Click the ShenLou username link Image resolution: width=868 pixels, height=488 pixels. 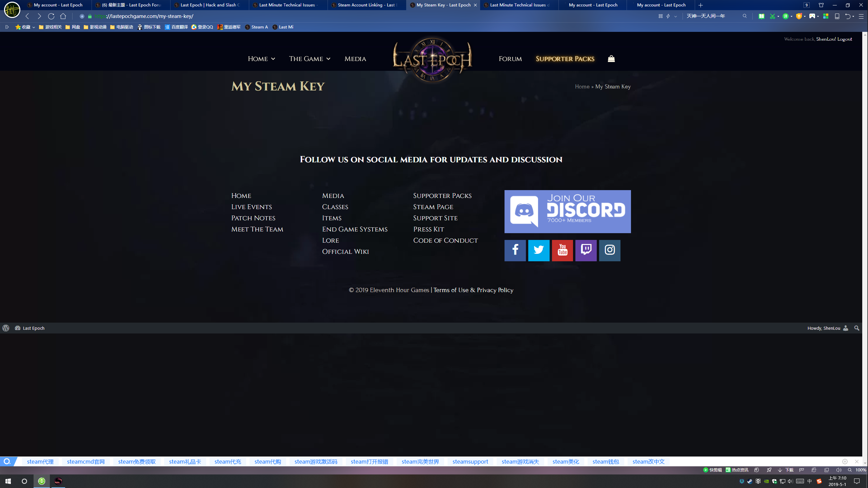click(x=826, y=39)
